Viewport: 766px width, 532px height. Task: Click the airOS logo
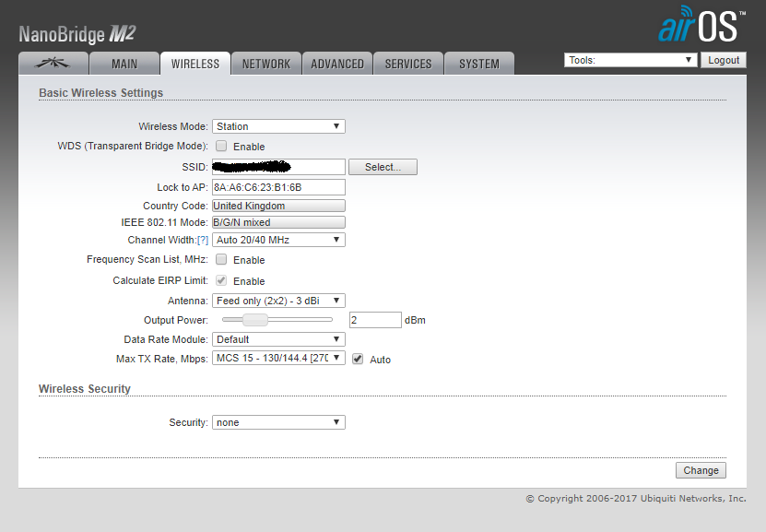point(701,24)
